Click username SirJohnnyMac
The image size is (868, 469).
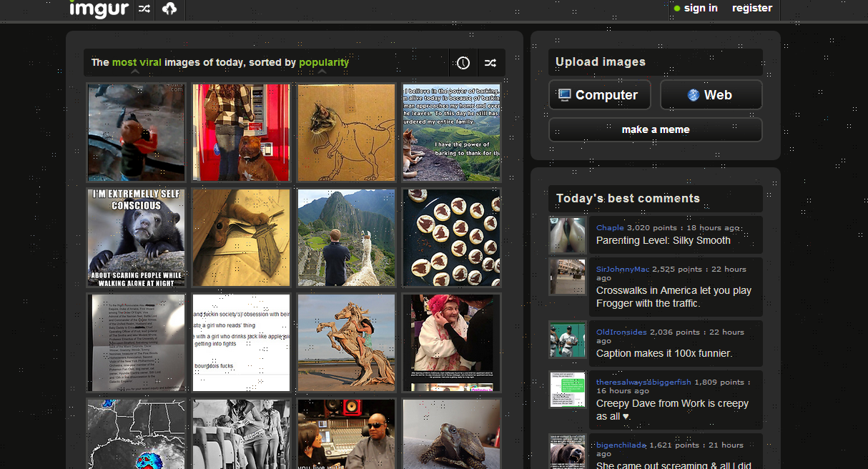[x=623, y=269]
